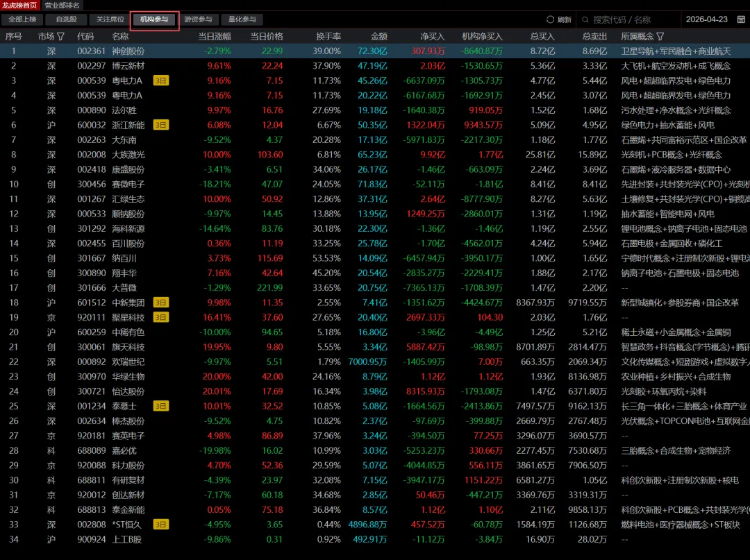Image resolution: width=750 pixels, height=560 pixels.
Task: Click stock name 旗天科技
Action: pos(128,347)
